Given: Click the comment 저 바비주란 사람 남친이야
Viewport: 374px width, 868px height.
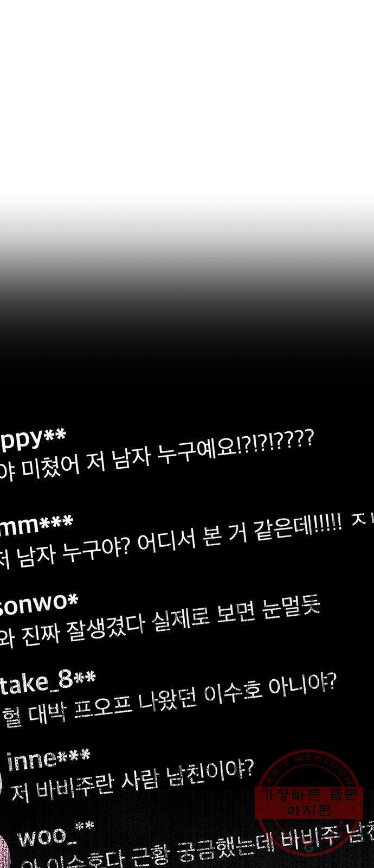Looking at the screenshot, I should [x=132, y=779].
